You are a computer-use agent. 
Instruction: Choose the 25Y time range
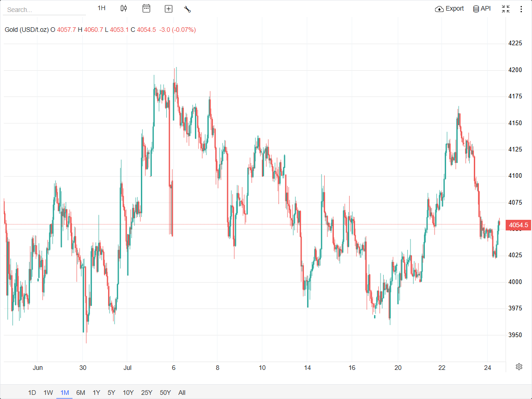[x=146, y=393]
